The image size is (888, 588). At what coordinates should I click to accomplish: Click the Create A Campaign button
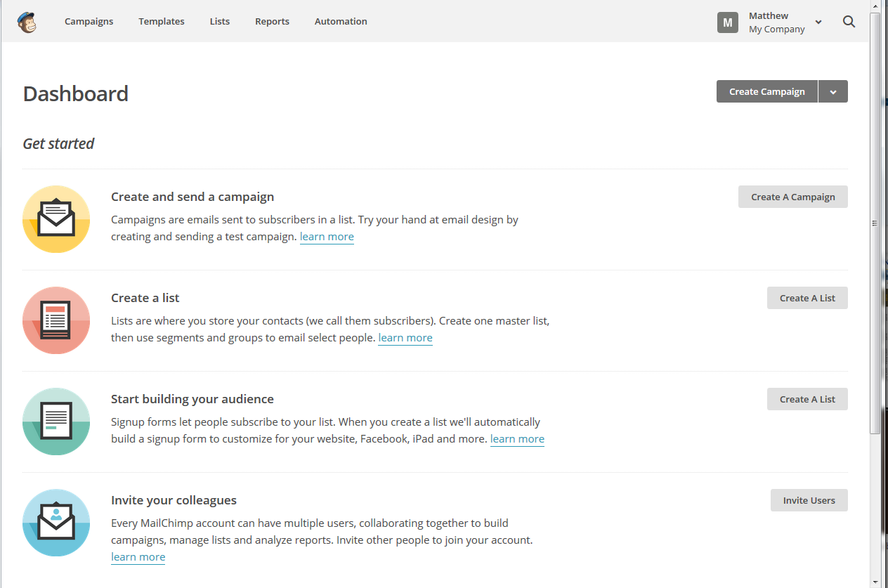click(792, 197)
